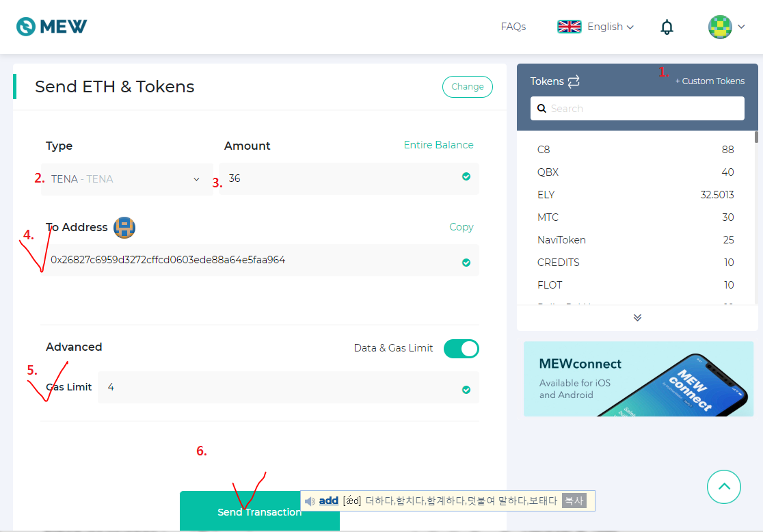Click the MEWconnect banner
The image size is (763, 532).
tap(639, 379)
